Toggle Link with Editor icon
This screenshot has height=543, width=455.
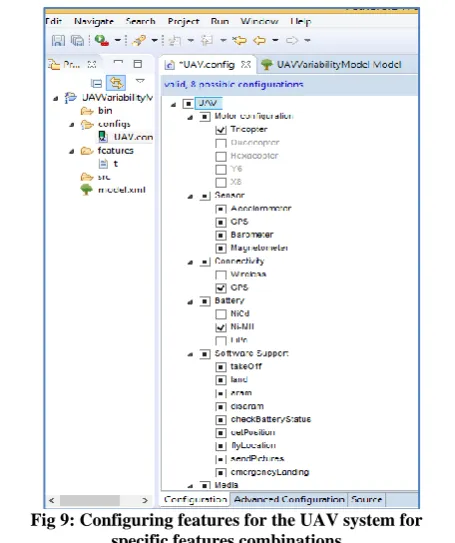pos(116,83)
